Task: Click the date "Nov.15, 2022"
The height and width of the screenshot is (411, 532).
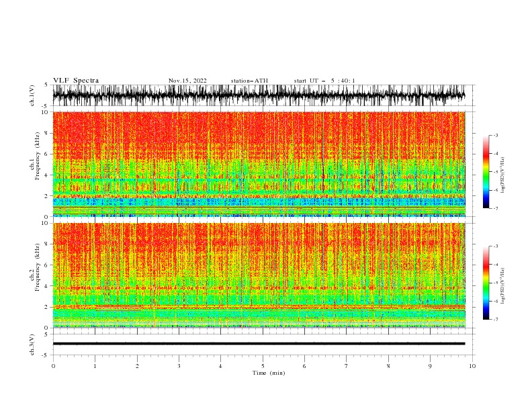Action: pos(187,81)
